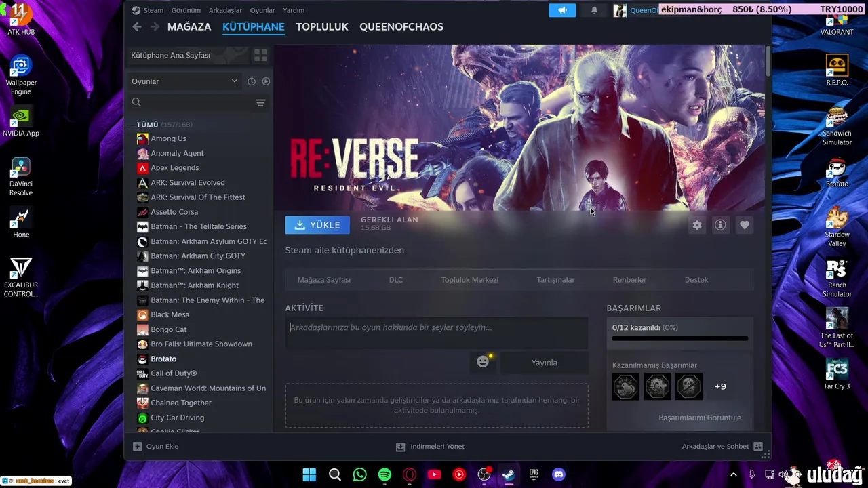Image resolution: width=868 pixels, height=488 pixels.
Task: Open Topluluk Merkezi link
Action: [x=470, y=279]
